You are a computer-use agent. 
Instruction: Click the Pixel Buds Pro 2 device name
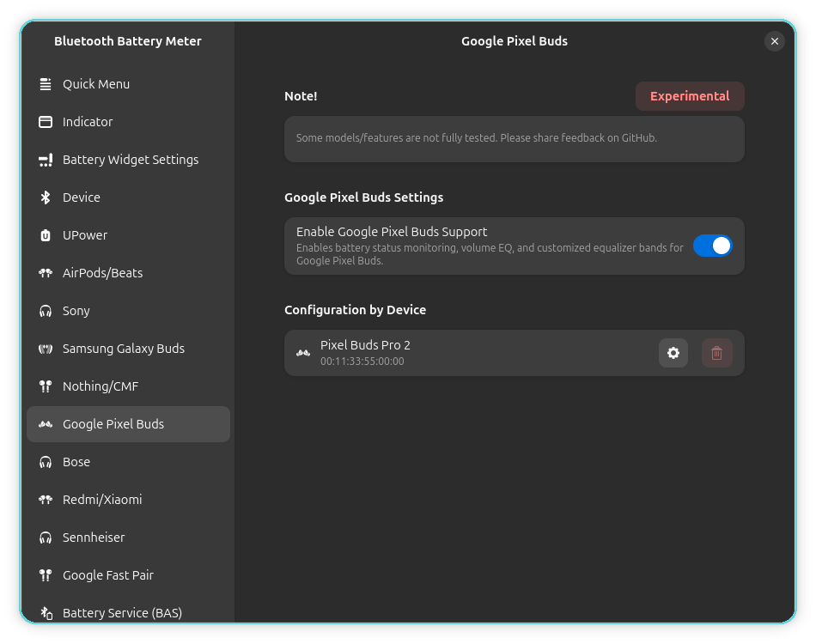tap(365, 345)
